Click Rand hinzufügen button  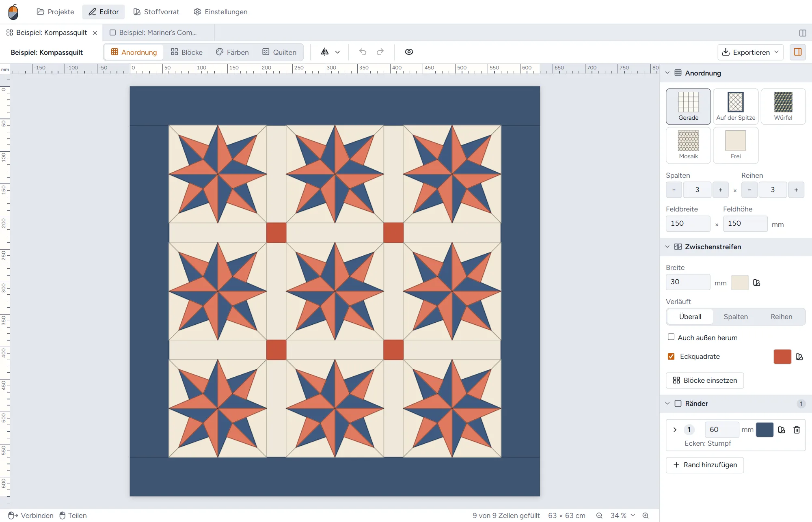705,465
